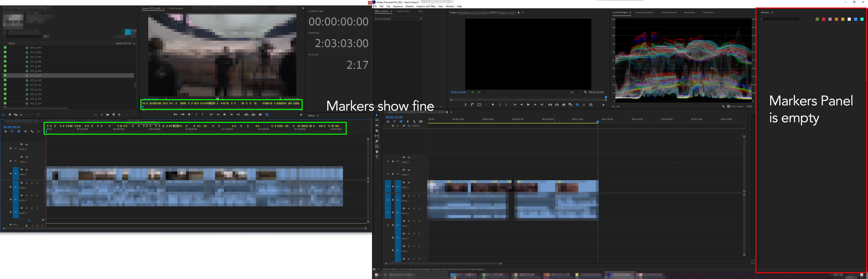Toggle Video 3 track eye visibility
Viewport: 868px width, 279px height.
409,157
